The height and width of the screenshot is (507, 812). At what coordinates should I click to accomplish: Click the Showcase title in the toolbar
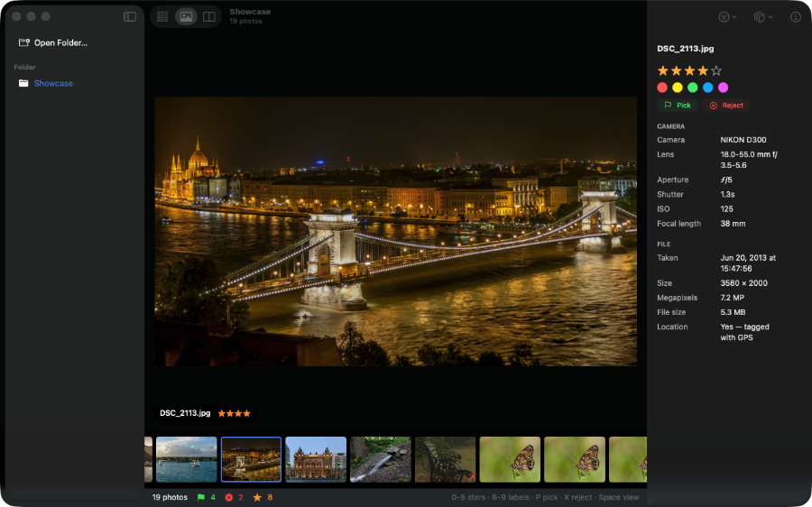pos(250,12)
